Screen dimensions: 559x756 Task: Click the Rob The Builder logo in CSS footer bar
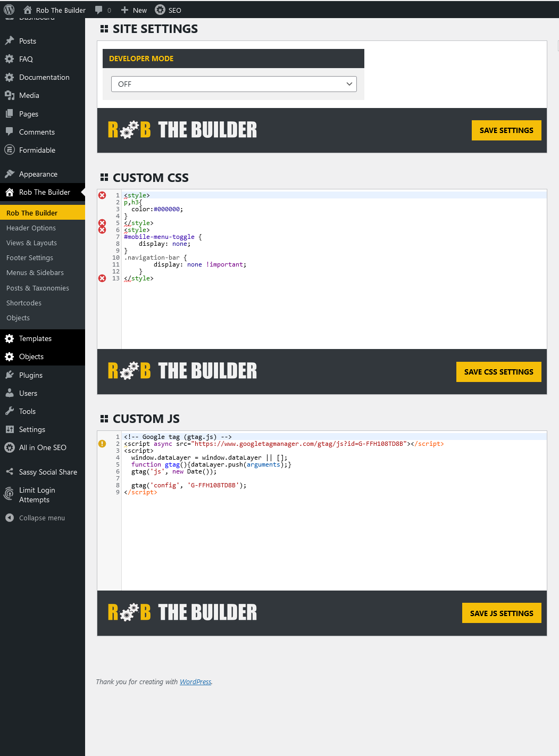(x=182, y=371)
